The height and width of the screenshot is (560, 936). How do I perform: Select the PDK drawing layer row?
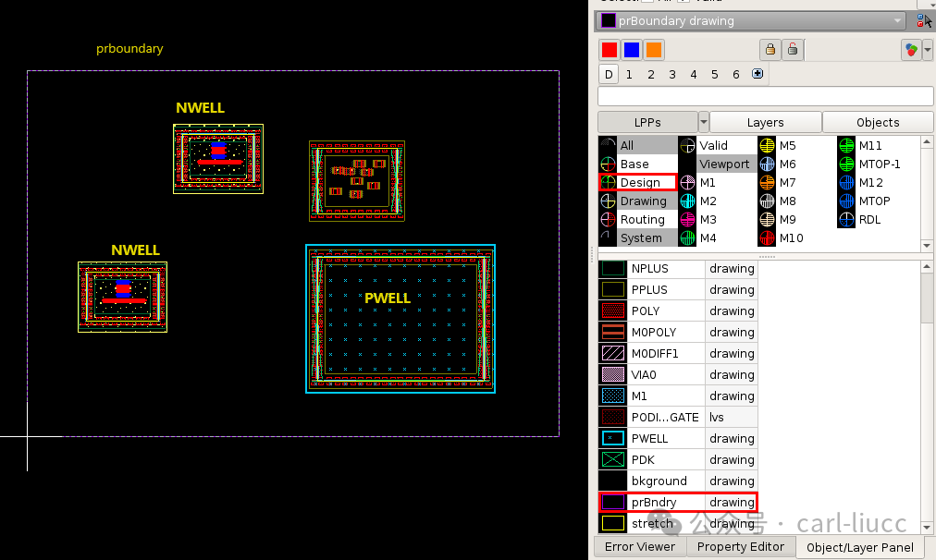click(678, 460)
